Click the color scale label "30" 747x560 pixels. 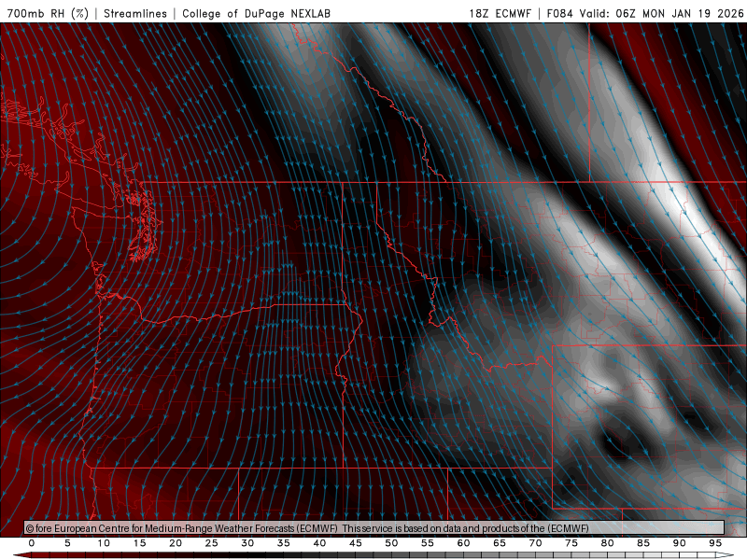tap(247, 543)
